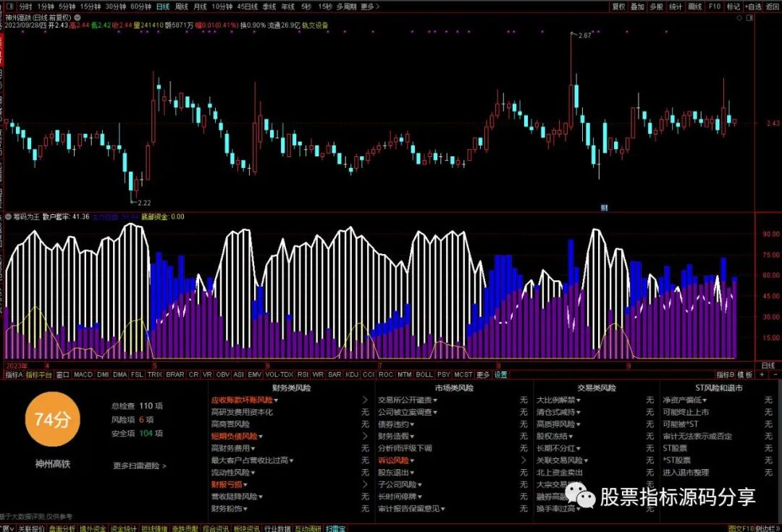Switch to the 分时 timeframe
Viewport: 782px width, 532px height.
click(x=25, y=7)
